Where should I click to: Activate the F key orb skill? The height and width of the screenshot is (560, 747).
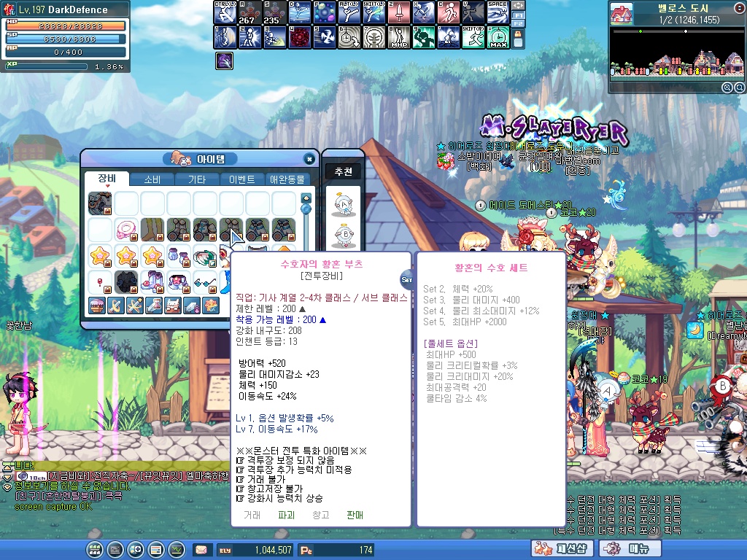click(x=325, y=12)
